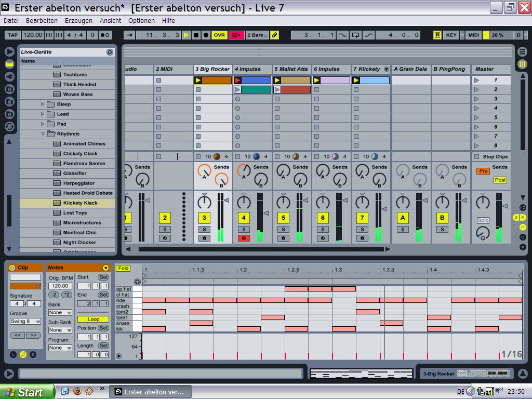Toggle the metronome button
Screen dimensions: 532x399
coord(105,35)
